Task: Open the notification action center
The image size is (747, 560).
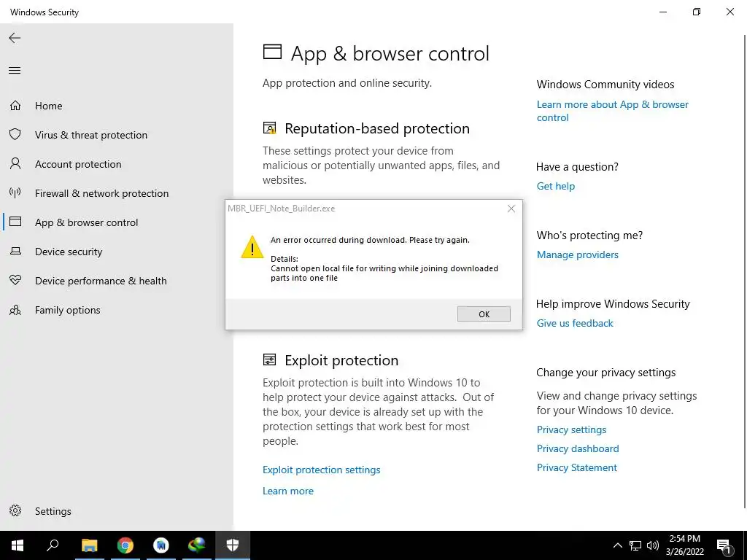Action: (x=724, y=546)
